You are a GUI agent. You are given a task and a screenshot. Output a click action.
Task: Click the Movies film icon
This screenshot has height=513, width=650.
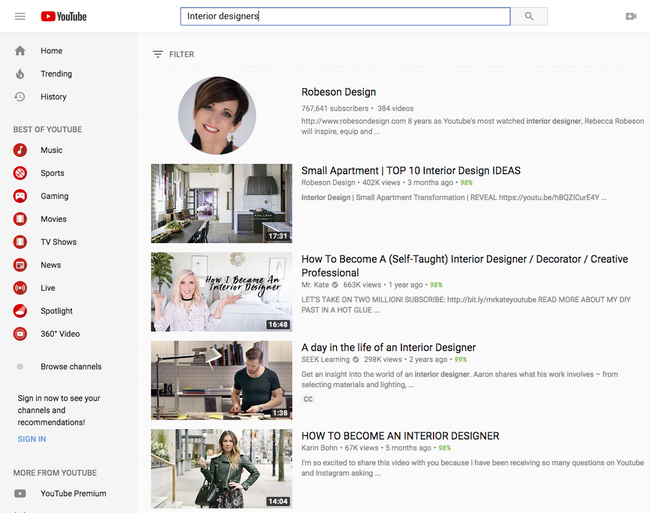tap(20, 219)
